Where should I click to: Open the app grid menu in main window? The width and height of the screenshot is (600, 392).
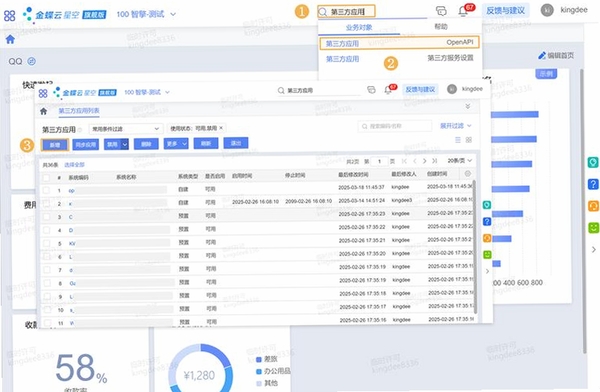(x=10, y=16)
